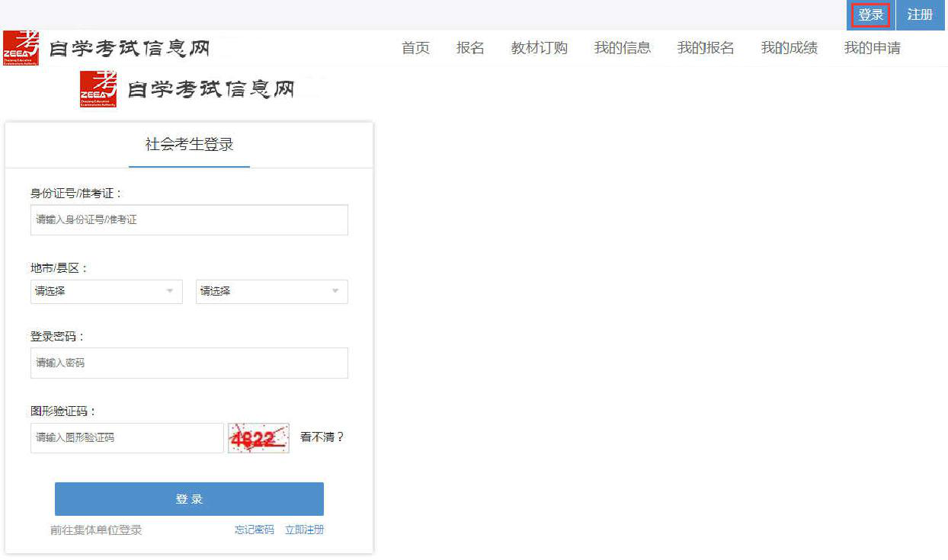Click the 登录 button in top-right corner

(x=870, y=15)
